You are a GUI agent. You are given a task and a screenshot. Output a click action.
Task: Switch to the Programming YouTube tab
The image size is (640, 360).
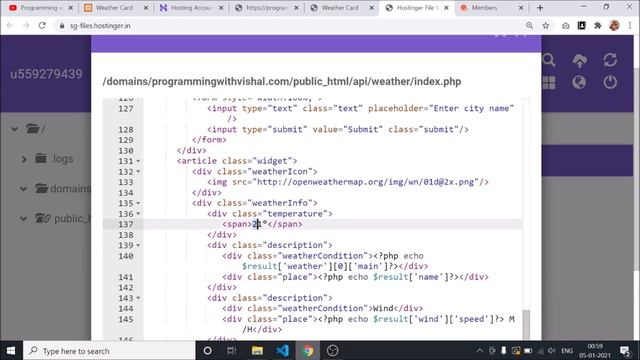tap(40, 8)
